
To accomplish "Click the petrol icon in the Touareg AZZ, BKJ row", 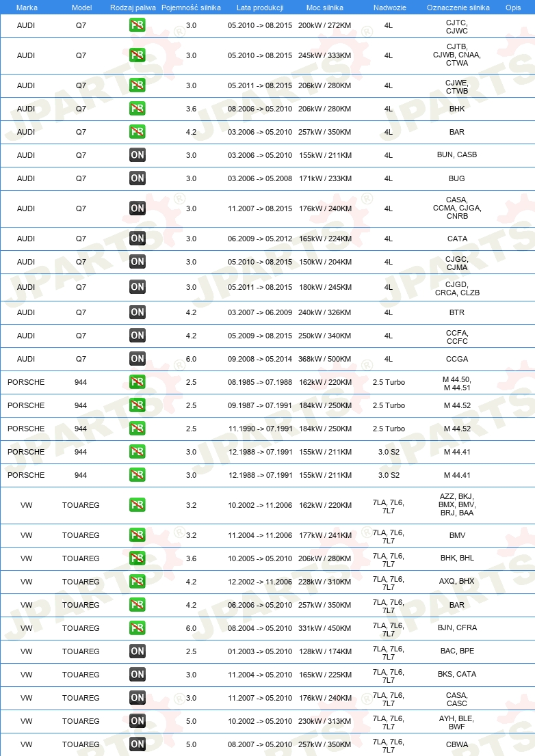I will (x=138, y=505).
